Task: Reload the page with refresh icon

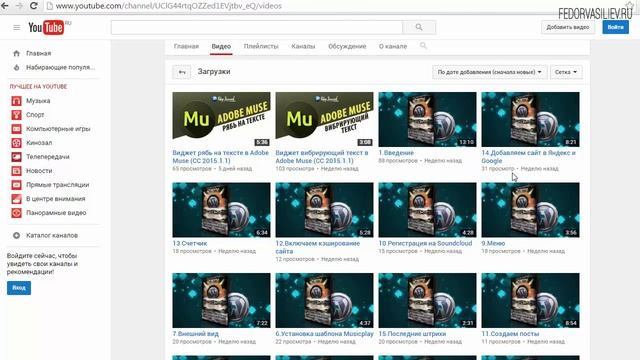Action: tap(33, 6)
